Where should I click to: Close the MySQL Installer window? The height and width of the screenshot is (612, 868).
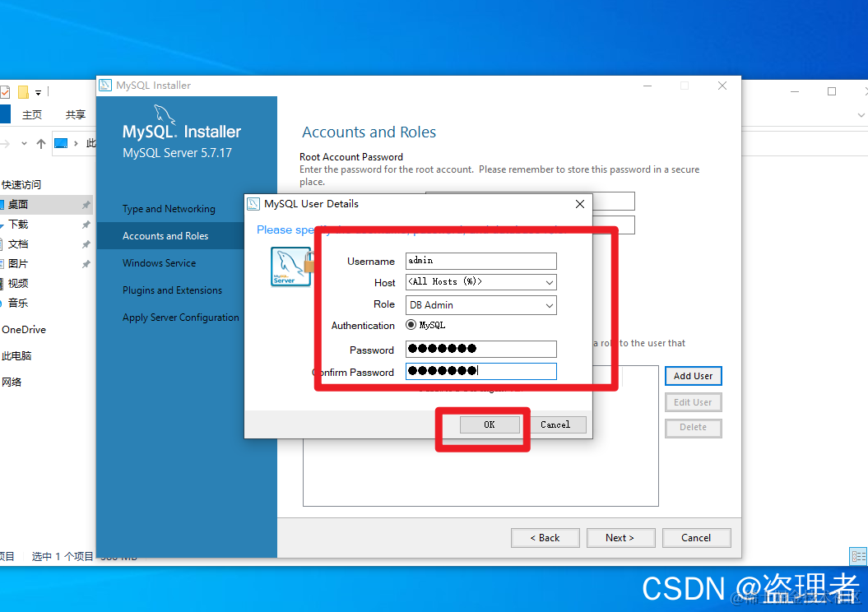(x=722, y=86)
